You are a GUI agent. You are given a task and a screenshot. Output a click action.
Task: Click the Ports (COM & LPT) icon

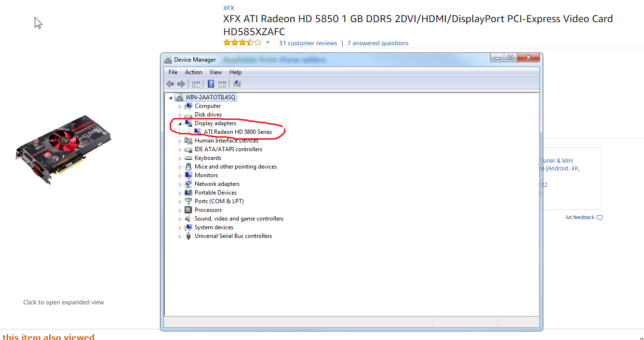188,201
